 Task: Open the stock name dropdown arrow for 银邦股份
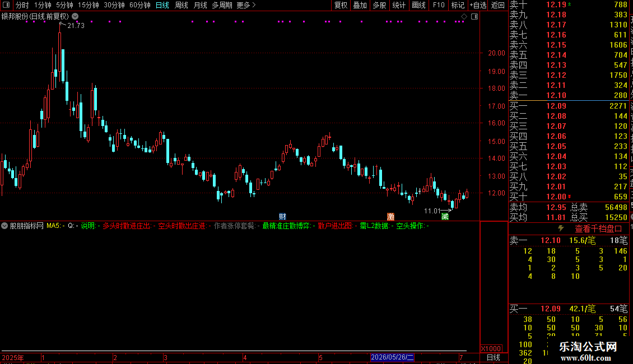(x=75, y=17)
